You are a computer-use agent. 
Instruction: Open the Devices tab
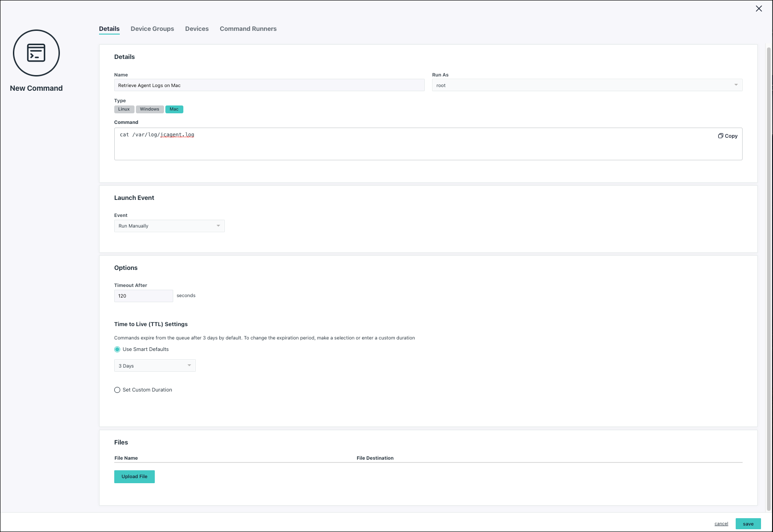coord(197,29)
